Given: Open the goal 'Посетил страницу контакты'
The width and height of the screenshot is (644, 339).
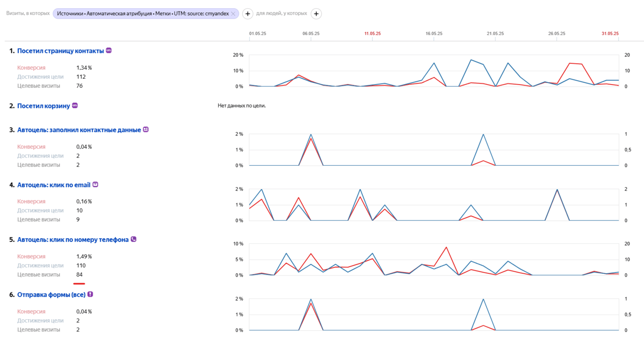Looking at the screenshot, I should point(60,51).
